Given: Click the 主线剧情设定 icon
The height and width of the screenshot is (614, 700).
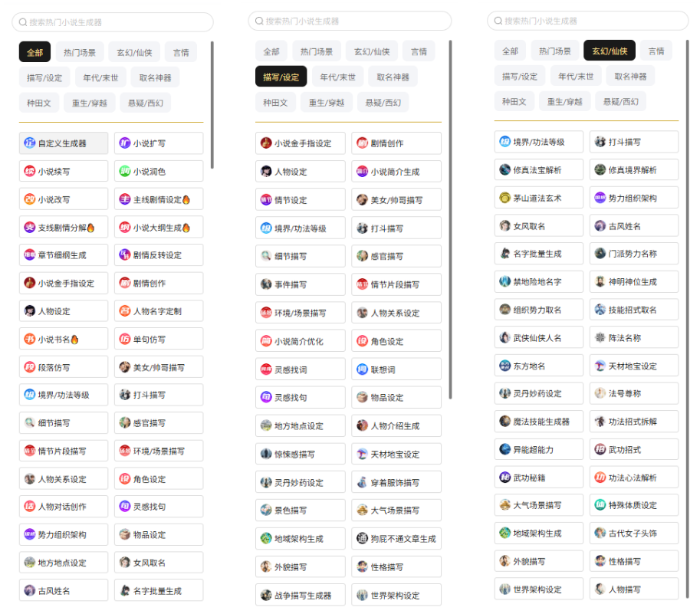Looking at the screenshot, I should click(124, 199).
